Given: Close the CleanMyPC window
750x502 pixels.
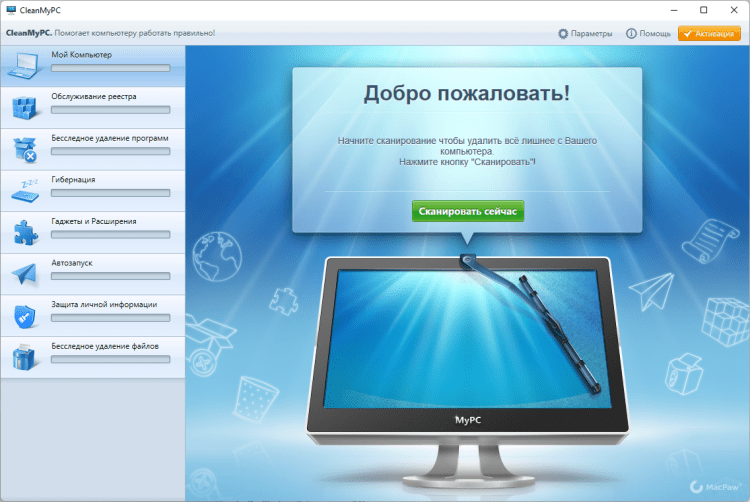Looking at the screenshot, I should click(x=734, y=10).
